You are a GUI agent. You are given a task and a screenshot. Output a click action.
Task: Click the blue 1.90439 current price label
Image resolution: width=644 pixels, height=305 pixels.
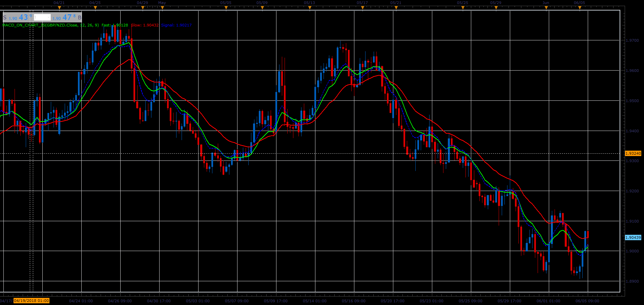tap(633, 237)
